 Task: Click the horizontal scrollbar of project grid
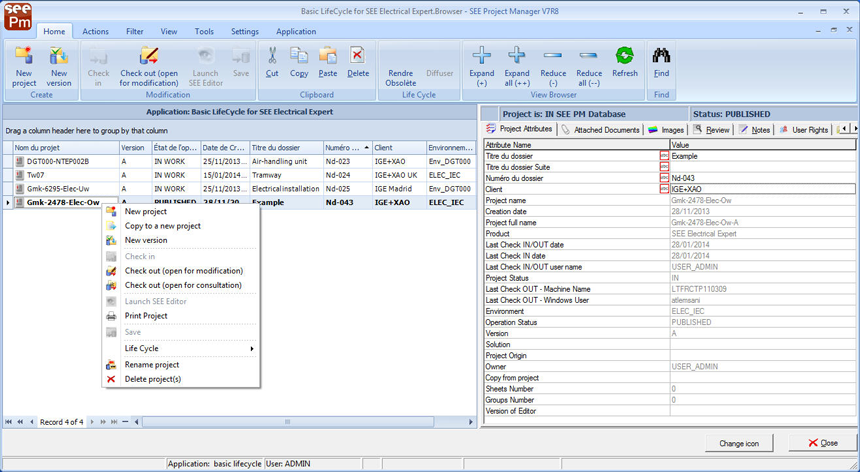(287, 422)
